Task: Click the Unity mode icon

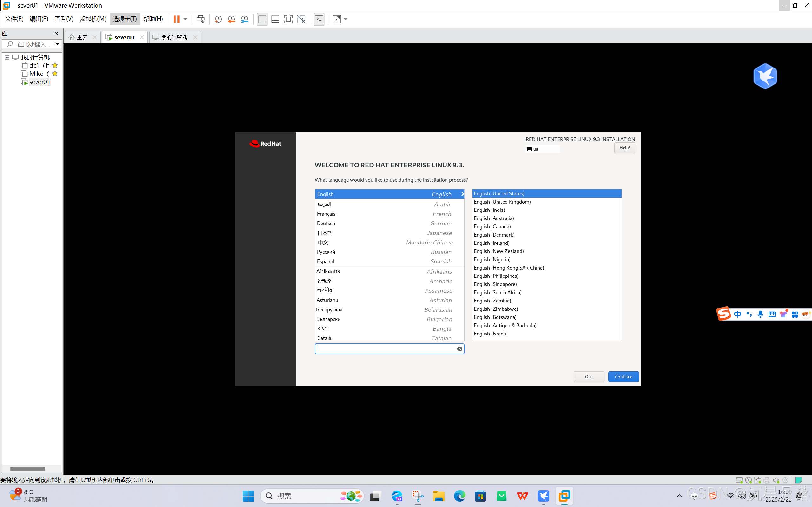Action: [301, 19]
